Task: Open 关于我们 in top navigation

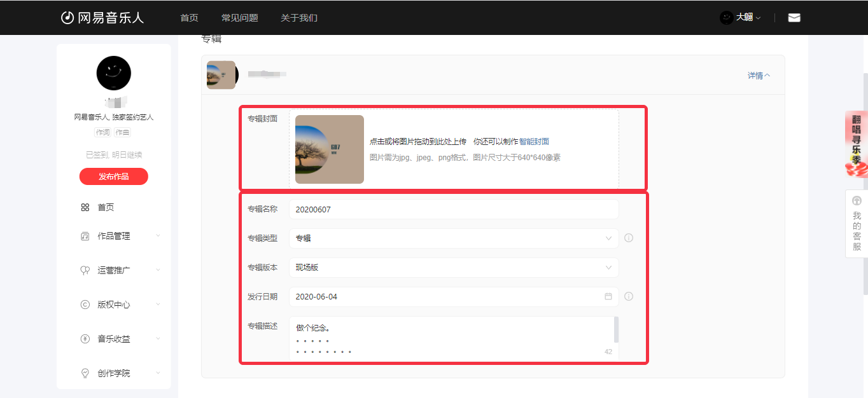Action: pos(298,18)
